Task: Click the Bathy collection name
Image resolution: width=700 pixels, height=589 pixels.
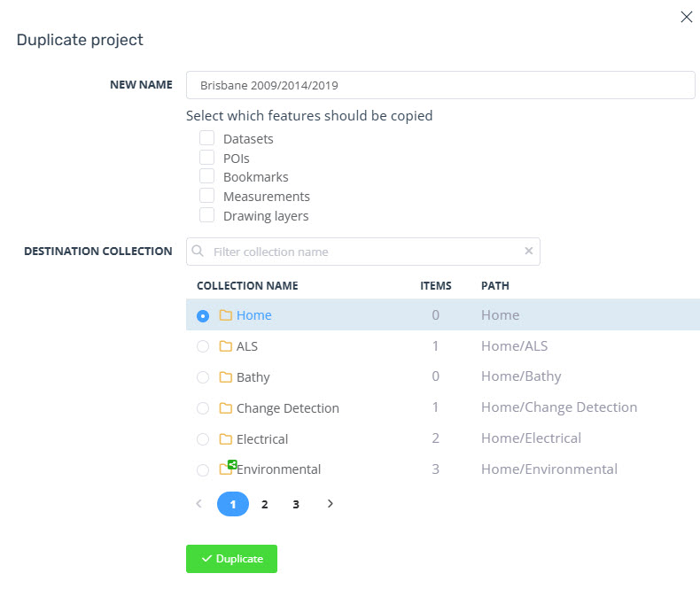Action: 253,377
